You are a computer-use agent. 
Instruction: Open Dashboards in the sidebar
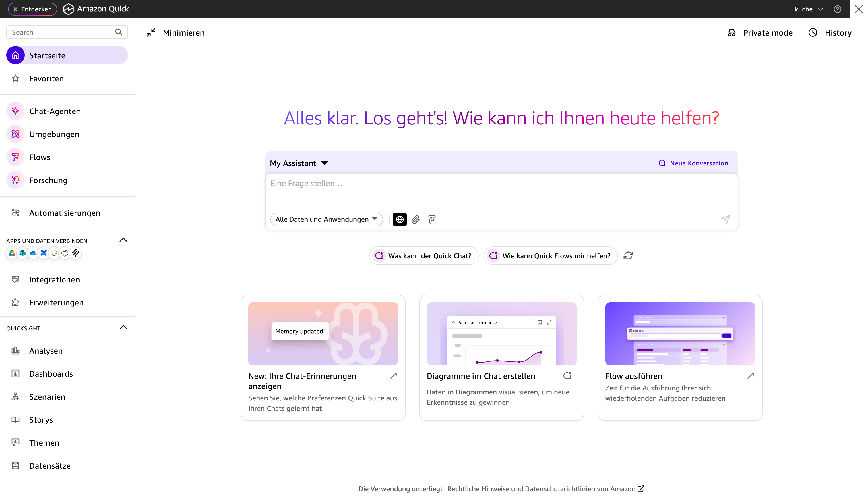pyautogui.click(x=51, y=374)
